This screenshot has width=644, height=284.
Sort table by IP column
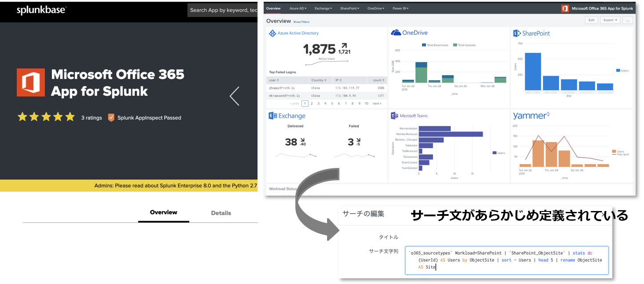[x=339, y=80]
